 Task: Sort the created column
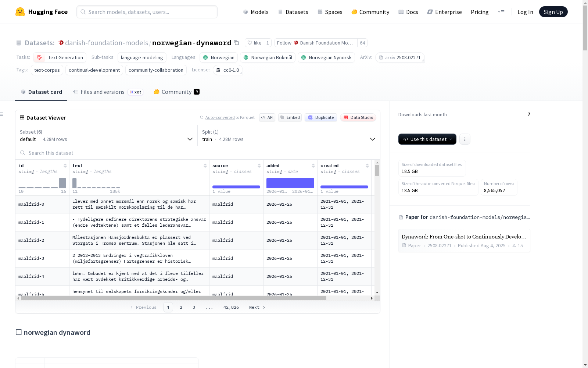pyautogui.click(x=367, y=166)
